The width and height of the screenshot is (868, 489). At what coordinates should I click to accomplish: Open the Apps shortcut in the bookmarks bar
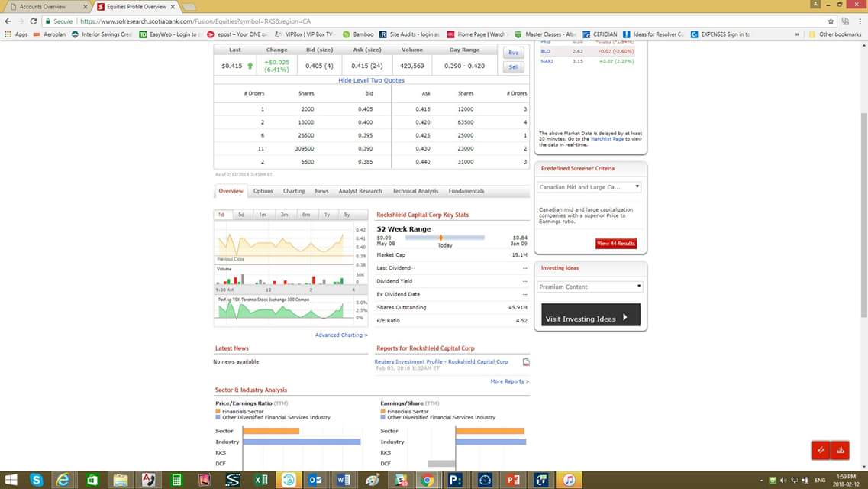point(16,34)
